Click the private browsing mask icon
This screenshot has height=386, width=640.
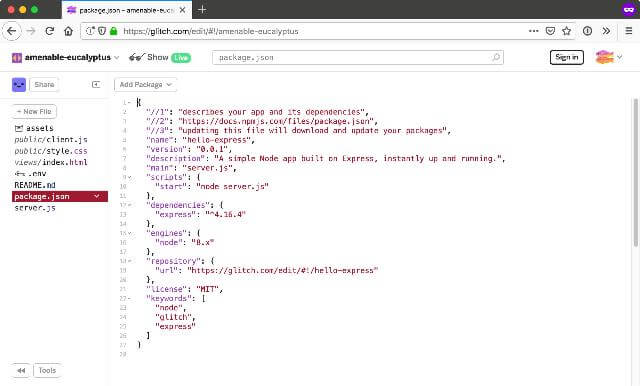[629, 9]
